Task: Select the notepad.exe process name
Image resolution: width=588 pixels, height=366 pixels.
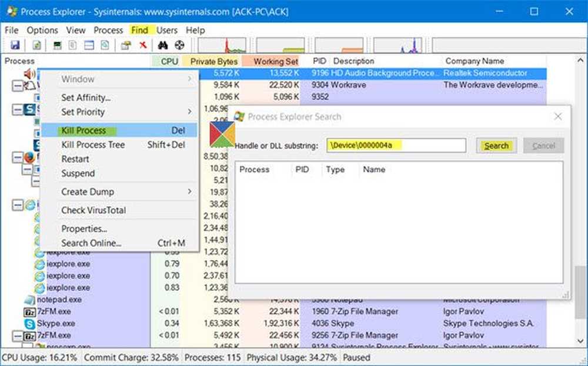Action: coord(59,300)
